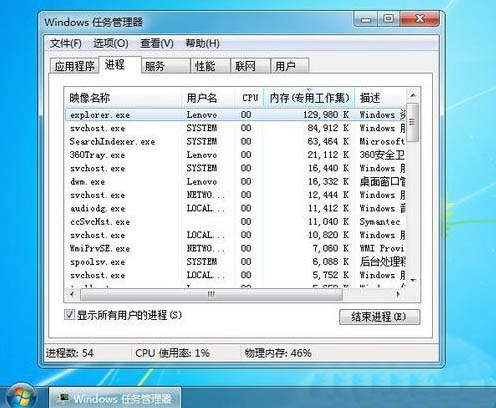Click the 129,980 K memory value
Image resolution: width=496 pixels, height=408 pixels.
(326, 115)
